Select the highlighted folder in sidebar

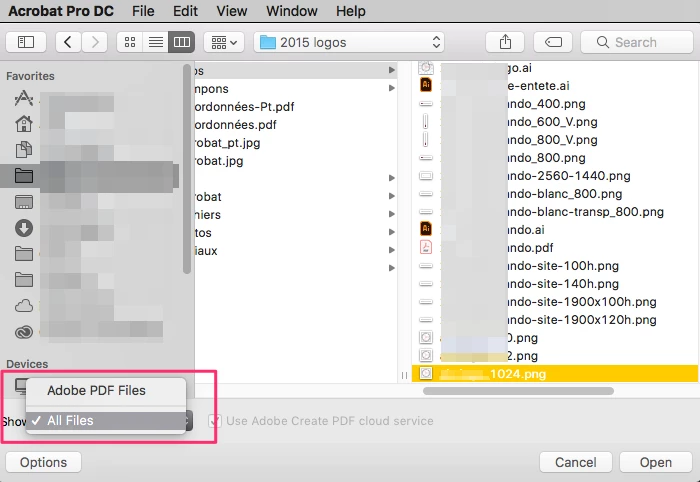click(x=89, y=176)
